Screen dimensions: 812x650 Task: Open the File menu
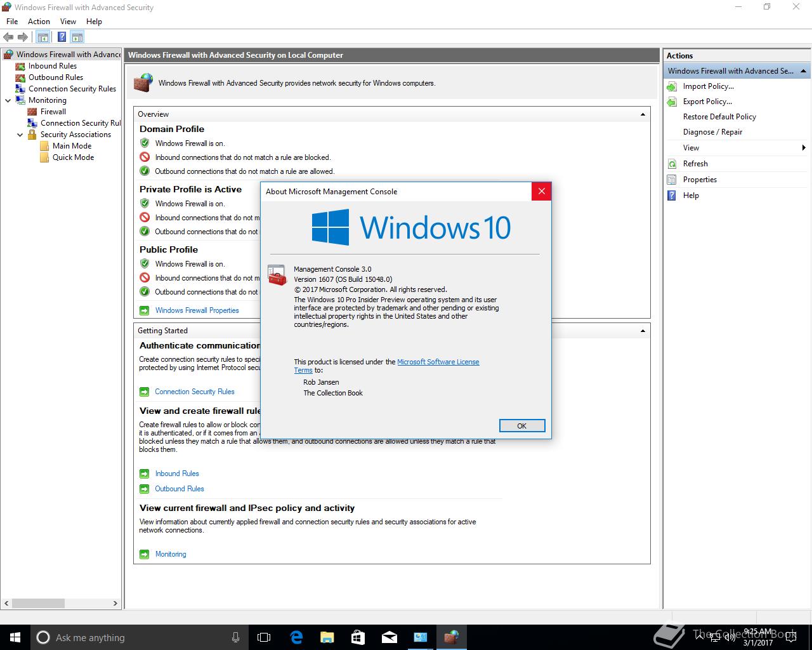point(12,22)
